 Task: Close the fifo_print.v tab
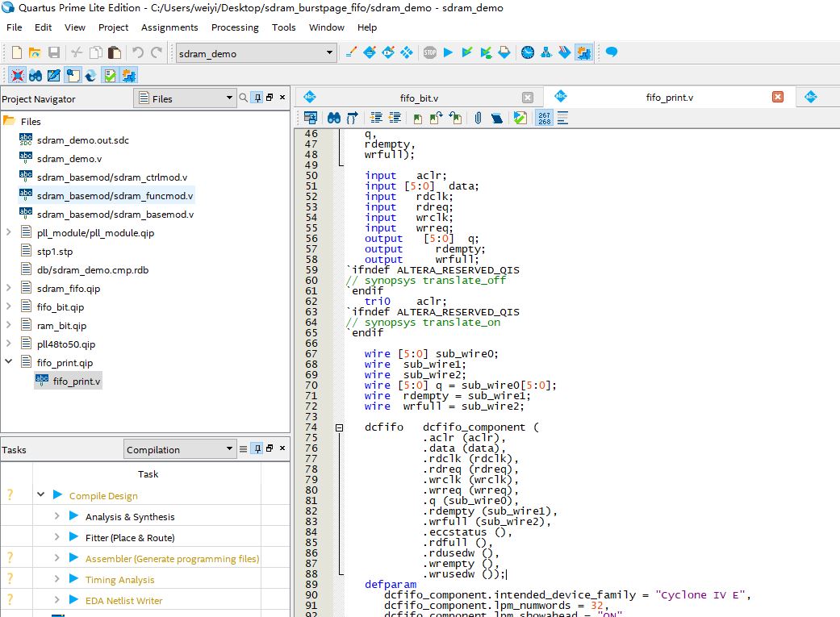[x=778, y=97]
